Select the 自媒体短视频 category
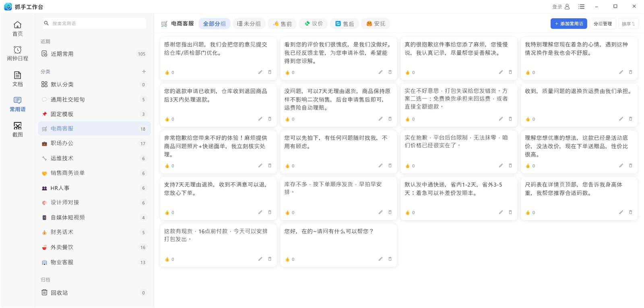Screen dimensions: 644x308 click(x=95, y=217)
